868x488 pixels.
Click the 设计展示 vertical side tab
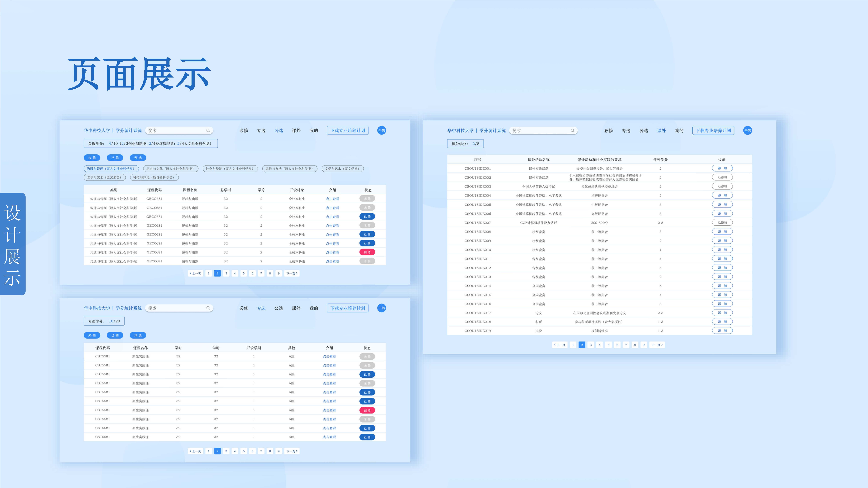coord(12,244)
